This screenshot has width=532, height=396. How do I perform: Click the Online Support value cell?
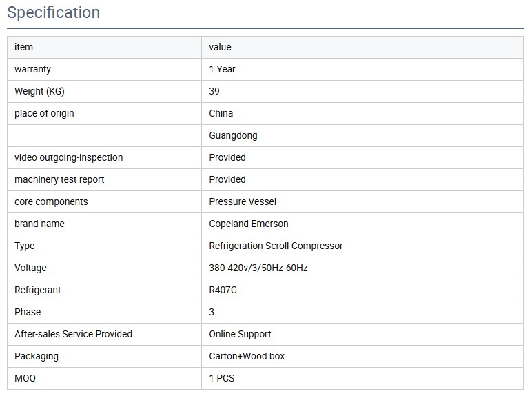pos(240,334)
